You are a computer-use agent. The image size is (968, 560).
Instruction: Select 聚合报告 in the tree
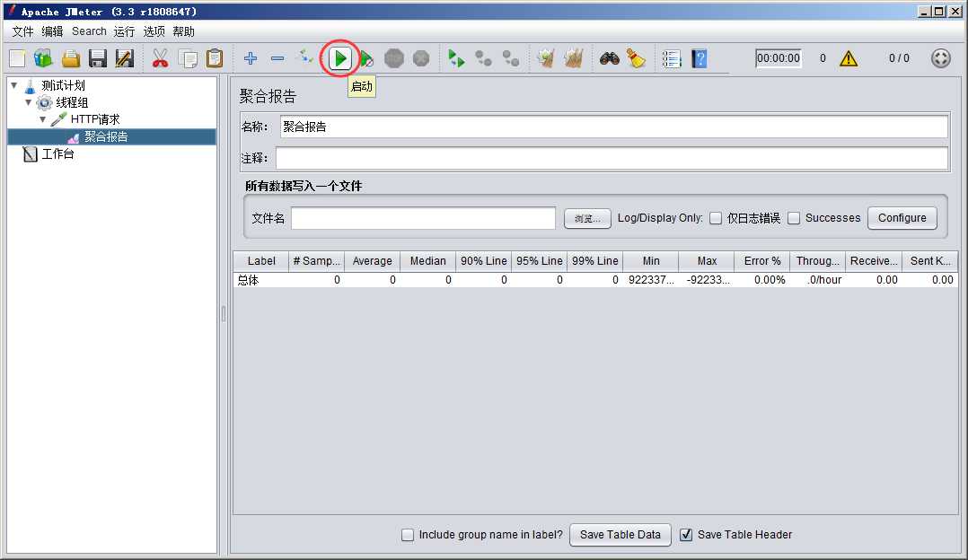pos(106,137)
